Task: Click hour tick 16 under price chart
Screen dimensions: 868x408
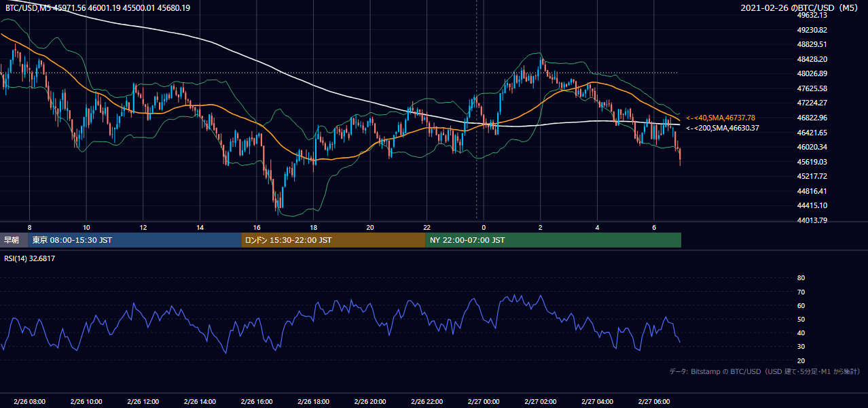Action: click(x=256, y=227)
